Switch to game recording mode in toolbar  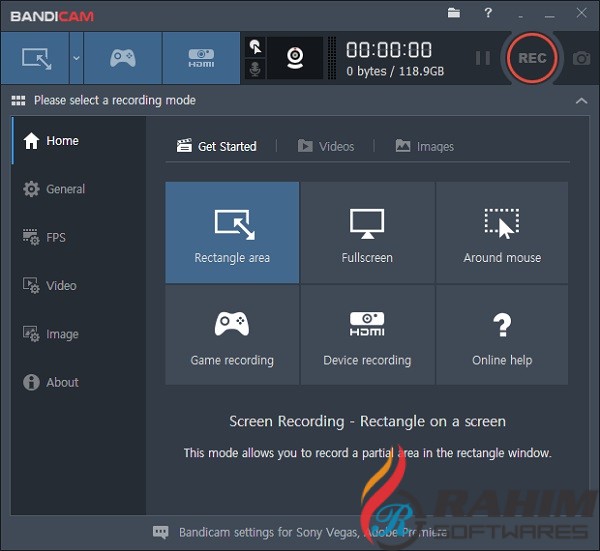pyautogui.click(x=122, y=58)
